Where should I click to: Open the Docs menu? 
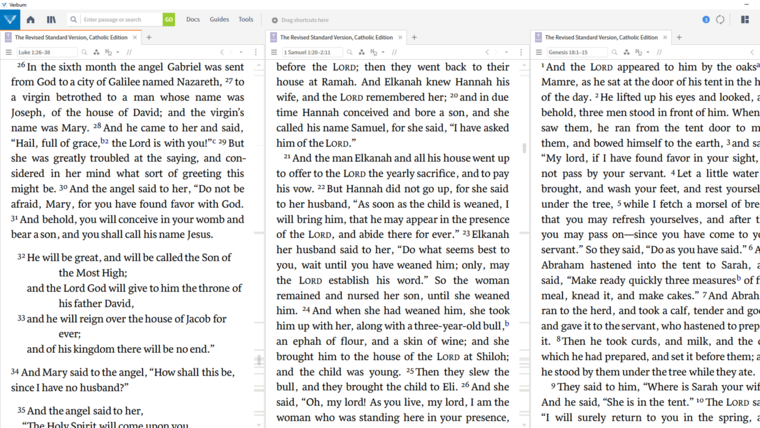coord(193,19)
